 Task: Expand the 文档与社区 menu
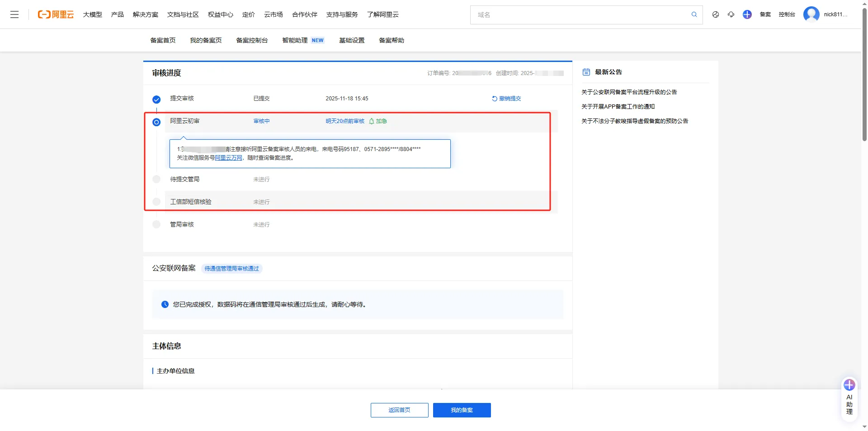(x=183, y=14)
